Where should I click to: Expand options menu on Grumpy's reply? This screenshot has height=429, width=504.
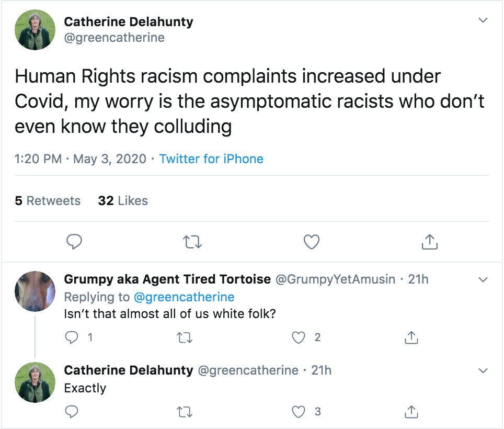483,279
